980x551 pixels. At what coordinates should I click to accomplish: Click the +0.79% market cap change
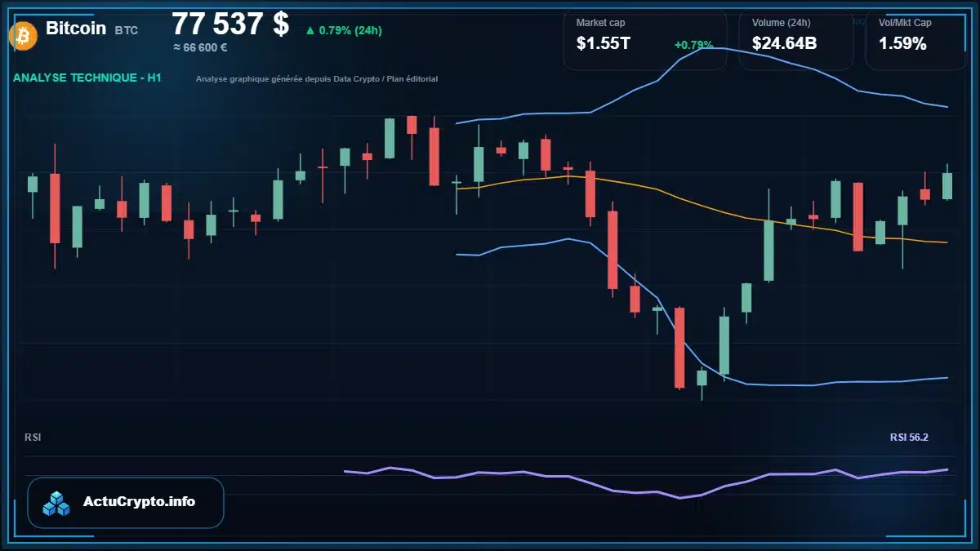point(693,45)
